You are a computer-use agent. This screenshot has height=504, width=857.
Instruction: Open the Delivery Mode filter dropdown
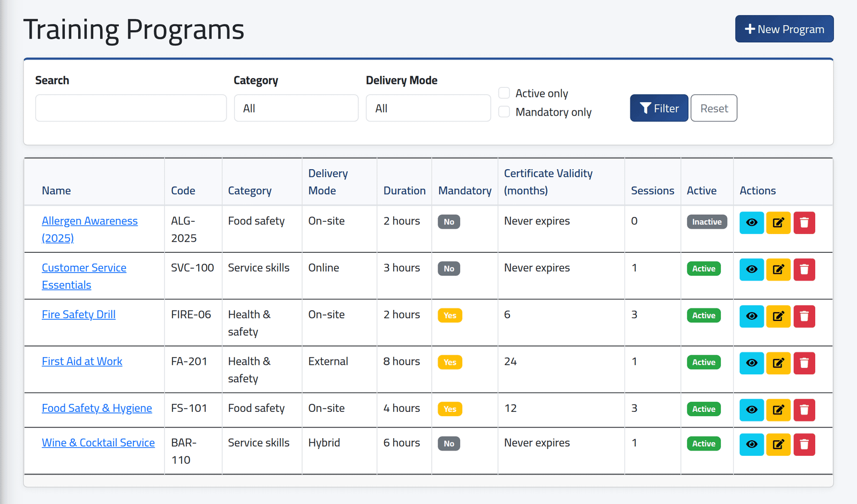pos(428,108)
